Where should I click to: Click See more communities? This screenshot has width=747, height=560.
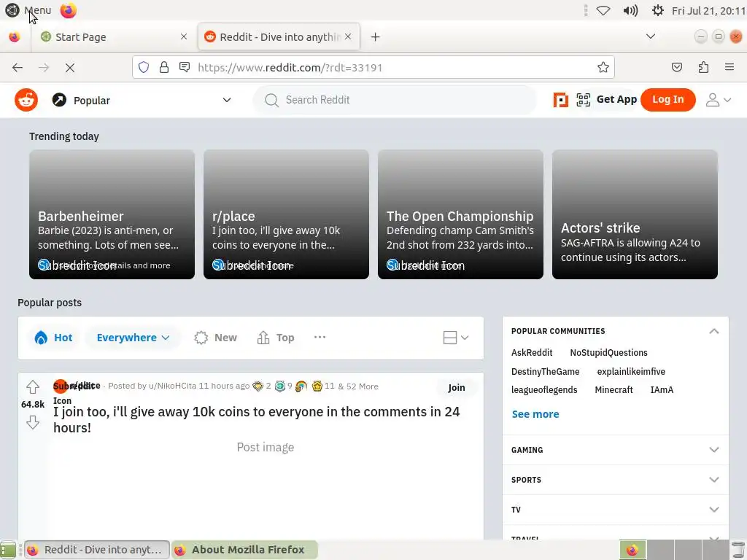click(x=535, y=414)
